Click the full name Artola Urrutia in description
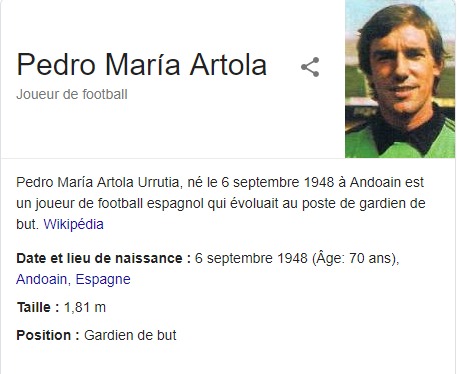The image size is (457, 374). pos(138,182)
